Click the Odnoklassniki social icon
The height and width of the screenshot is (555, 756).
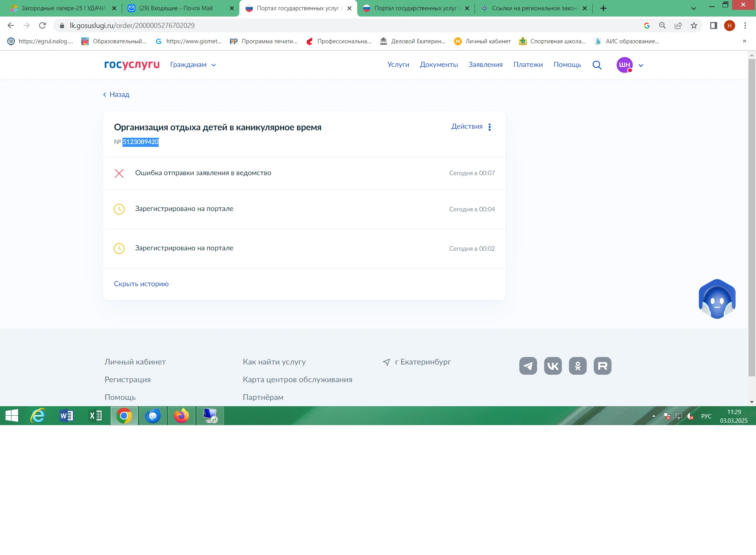pyautogui.click(x=578, y=366)
